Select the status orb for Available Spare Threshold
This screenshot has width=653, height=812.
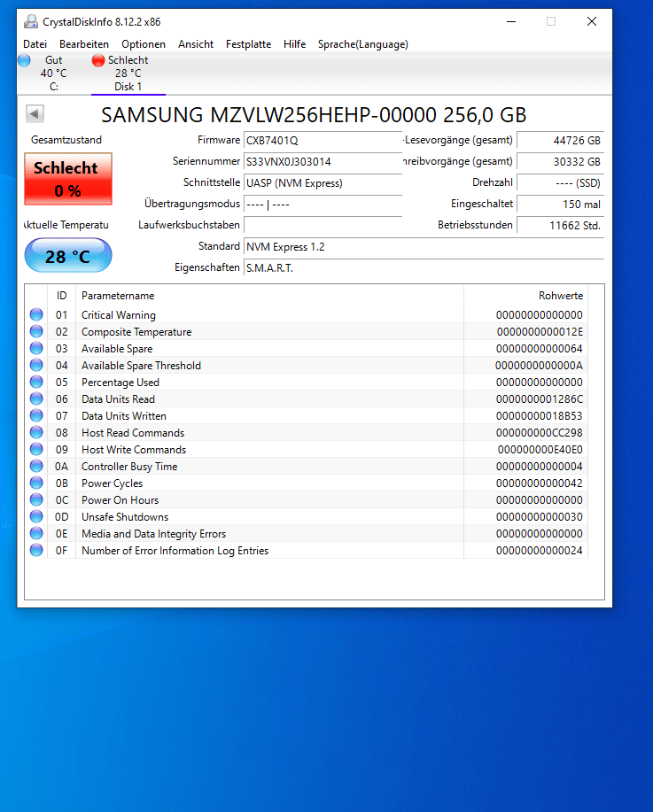tap(36, 365)
